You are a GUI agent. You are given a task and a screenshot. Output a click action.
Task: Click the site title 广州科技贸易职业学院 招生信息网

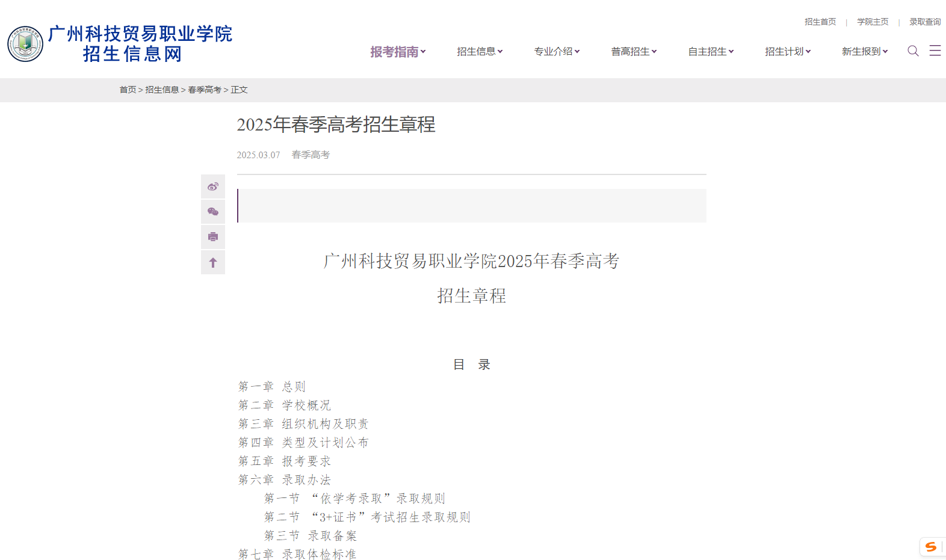(x=140, y=44)
